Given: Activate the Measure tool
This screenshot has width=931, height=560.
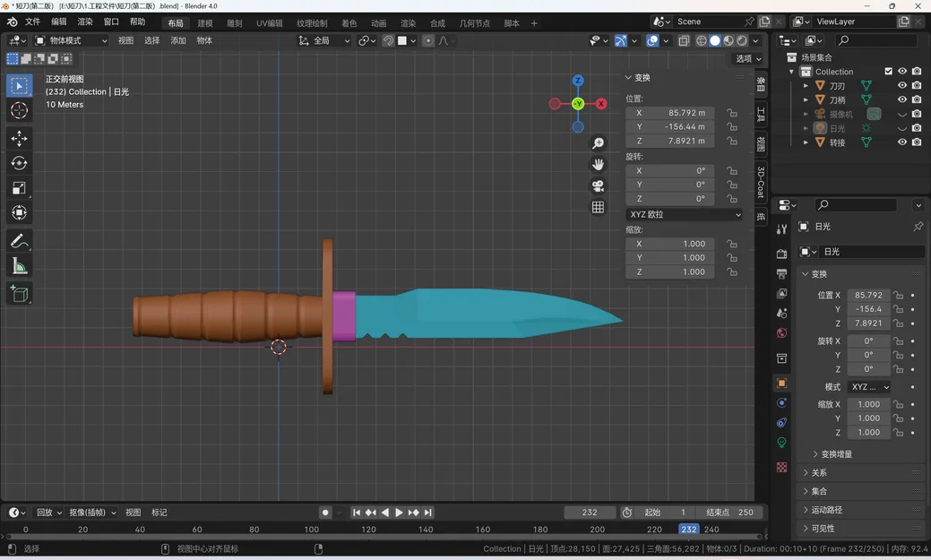Looking at the screenshot, I should click(x=19, y=265).
